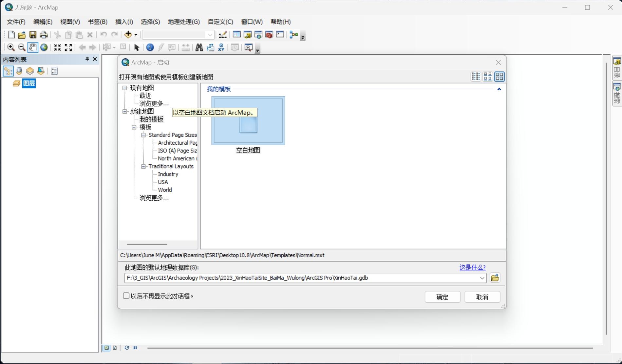Click the map view horizontal scrollbar

tap(370, 348)
